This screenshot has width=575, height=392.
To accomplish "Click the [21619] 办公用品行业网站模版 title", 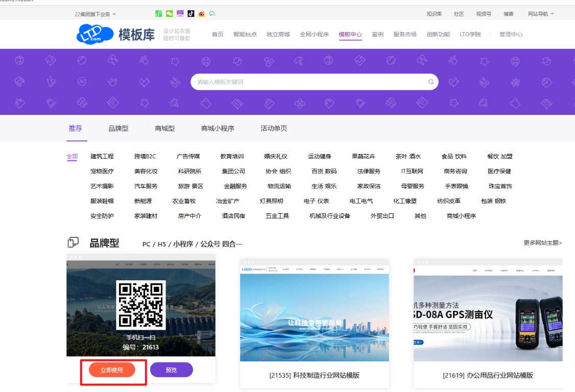I will click(488, 375).
